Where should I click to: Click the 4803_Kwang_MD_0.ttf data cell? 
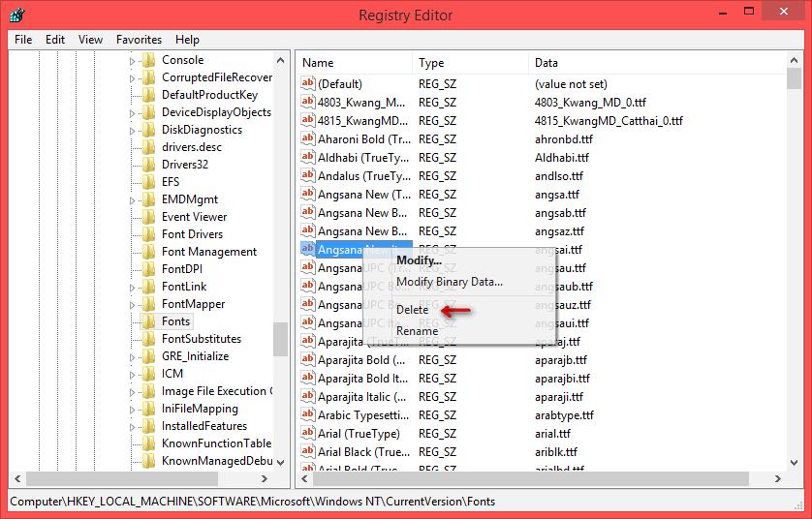coord(590,102)
